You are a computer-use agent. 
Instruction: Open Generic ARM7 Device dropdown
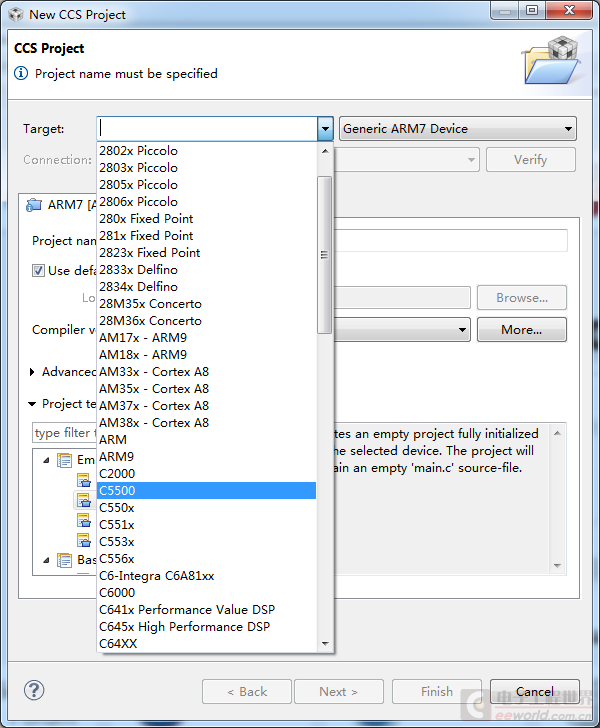tap(457, 129)
